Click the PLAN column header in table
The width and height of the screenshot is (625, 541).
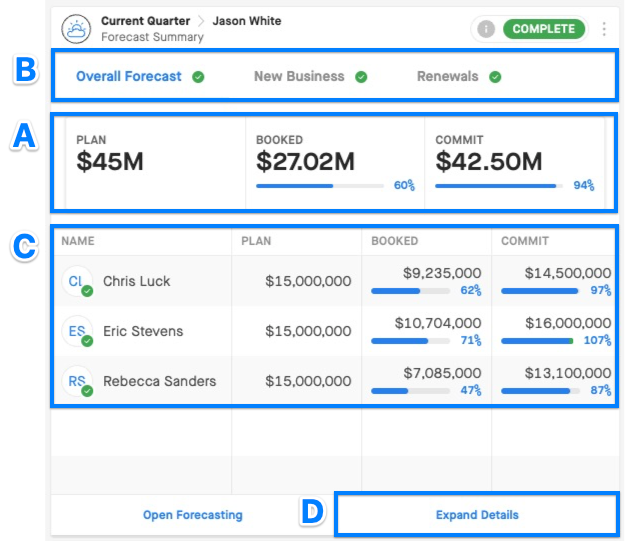[x=256, y=241]
